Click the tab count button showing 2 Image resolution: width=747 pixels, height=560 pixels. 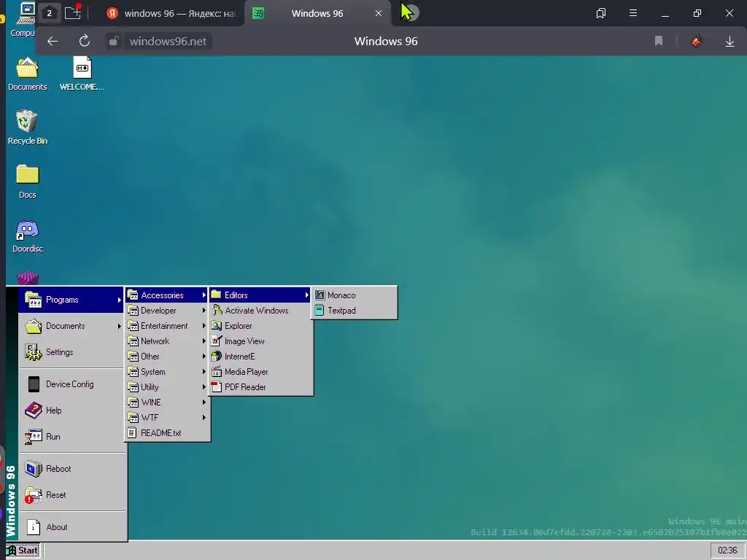[x=49, y=13]
